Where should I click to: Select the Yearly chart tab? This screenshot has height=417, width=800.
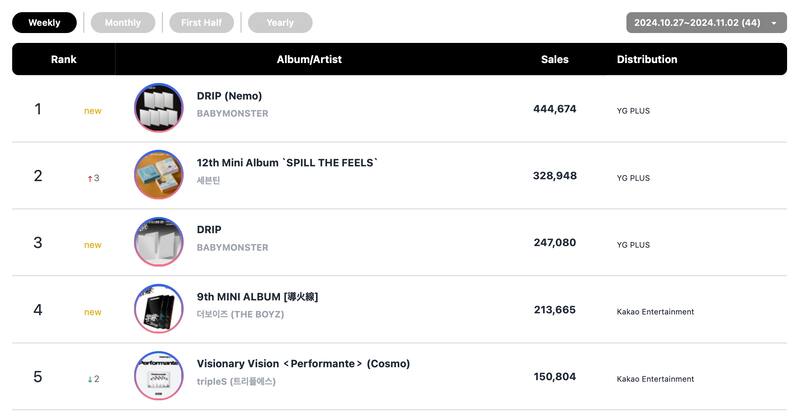click(280, 23)
